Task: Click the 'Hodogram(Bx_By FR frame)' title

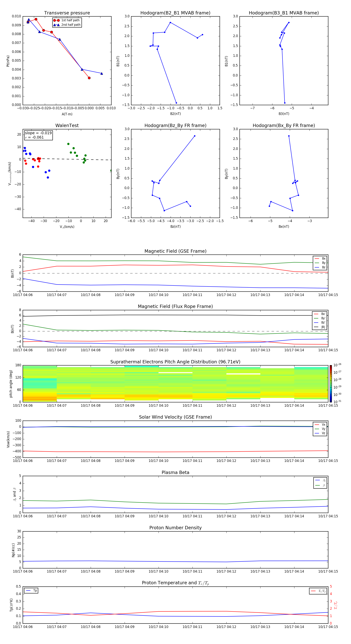Action: (x=284, y=125)
